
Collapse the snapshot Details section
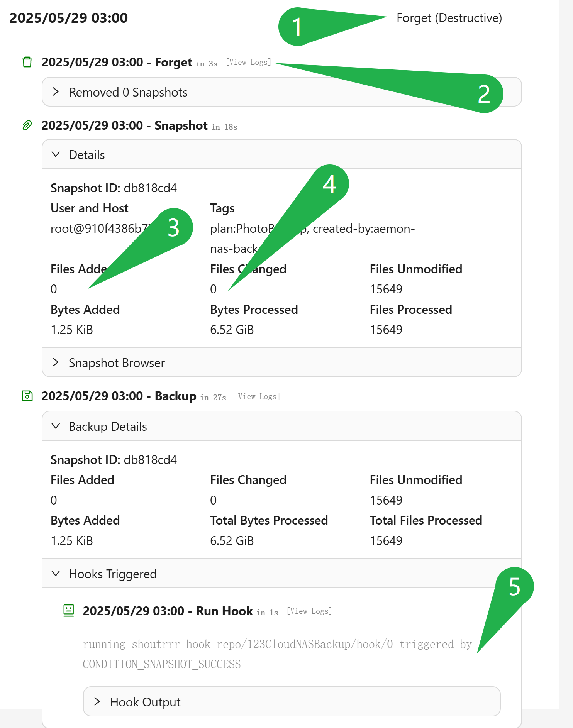(282, 154)
